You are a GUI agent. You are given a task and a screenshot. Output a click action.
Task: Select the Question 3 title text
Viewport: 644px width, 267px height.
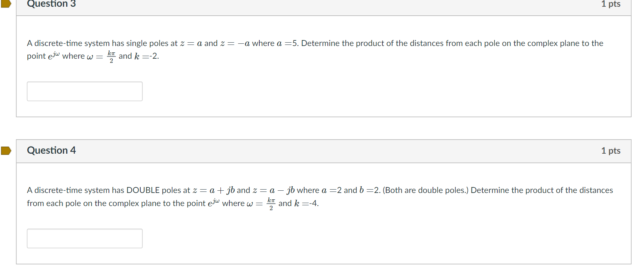point(51,4)
